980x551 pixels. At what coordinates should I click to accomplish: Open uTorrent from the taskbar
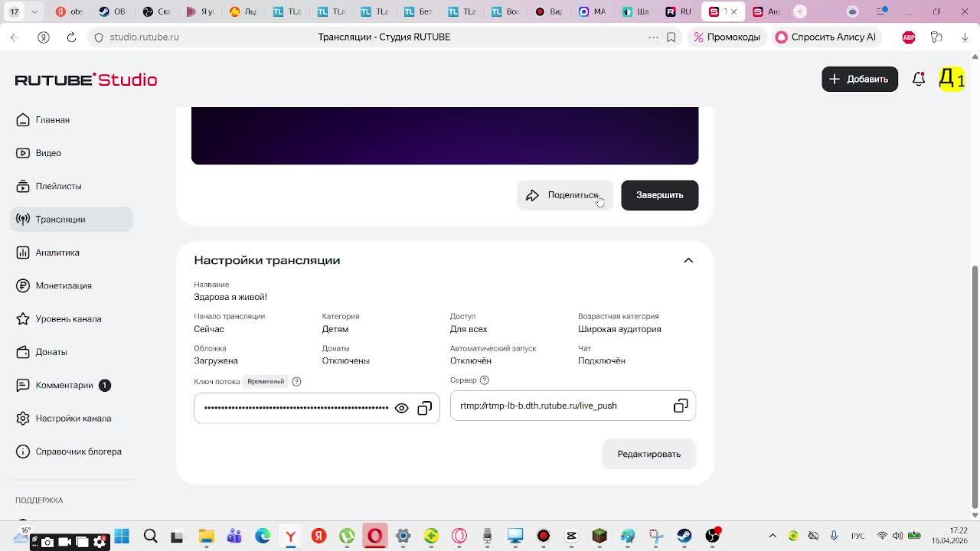(x=347, y=536)
